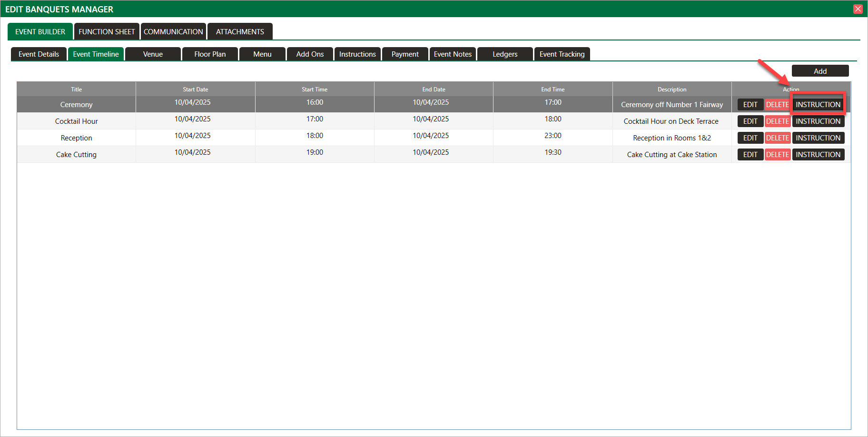Click 'Cake Cutting at Cake Station' description
Image resolution: width=868 pixels, height=437 pixels.
[672, 155]
